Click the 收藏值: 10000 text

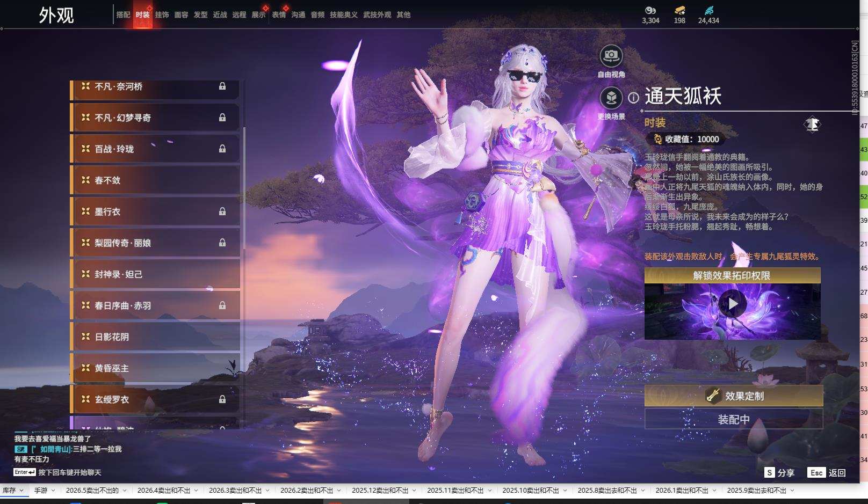[692, 140]
